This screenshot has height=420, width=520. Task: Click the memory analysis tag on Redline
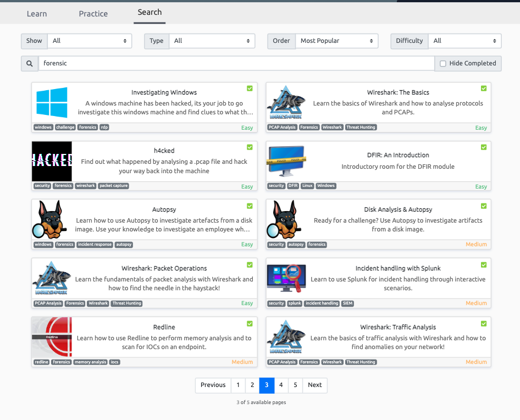pyautogui.click(x=91, y=362)
